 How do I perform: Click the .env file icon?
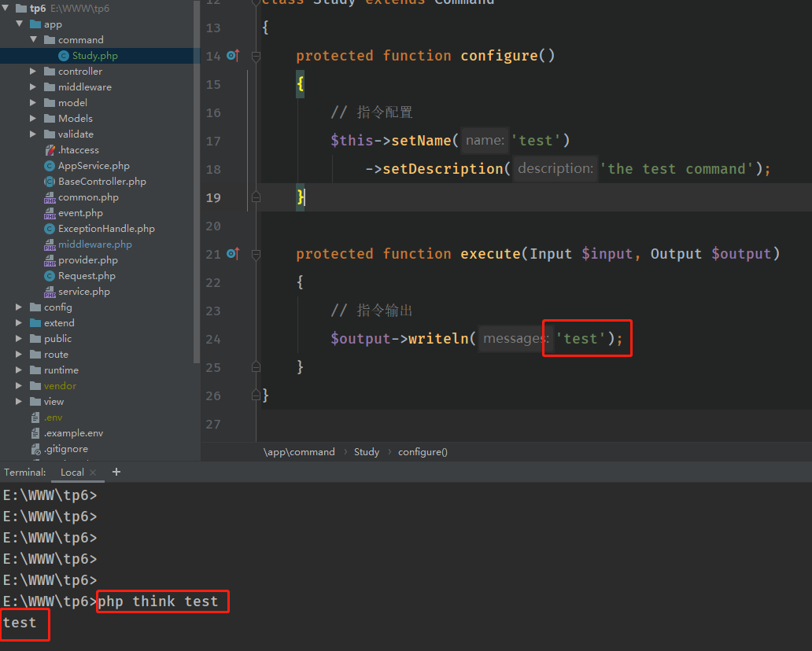(35, 417)
